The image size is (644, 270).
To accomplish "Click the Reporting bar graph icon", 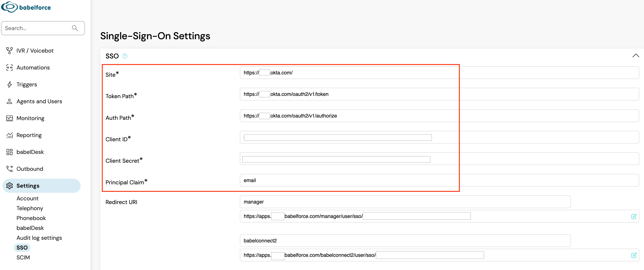I will [x=10, y=135].
